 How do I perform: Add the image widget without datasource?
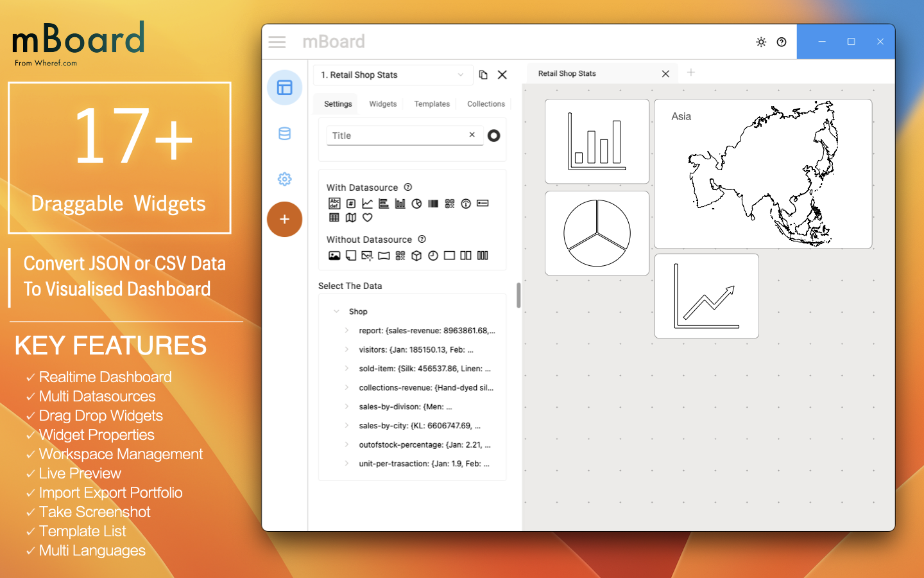[x=334, y=256]
